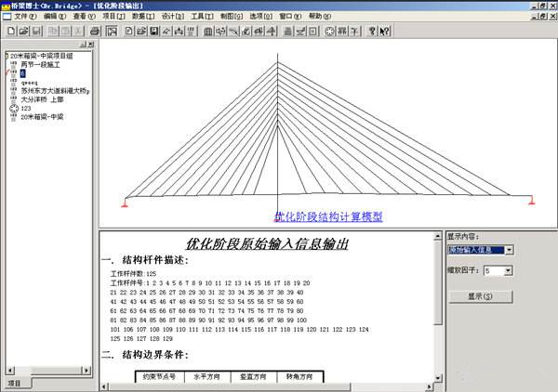
Task: Open the 项目 menu
Action: click(113, 17)
